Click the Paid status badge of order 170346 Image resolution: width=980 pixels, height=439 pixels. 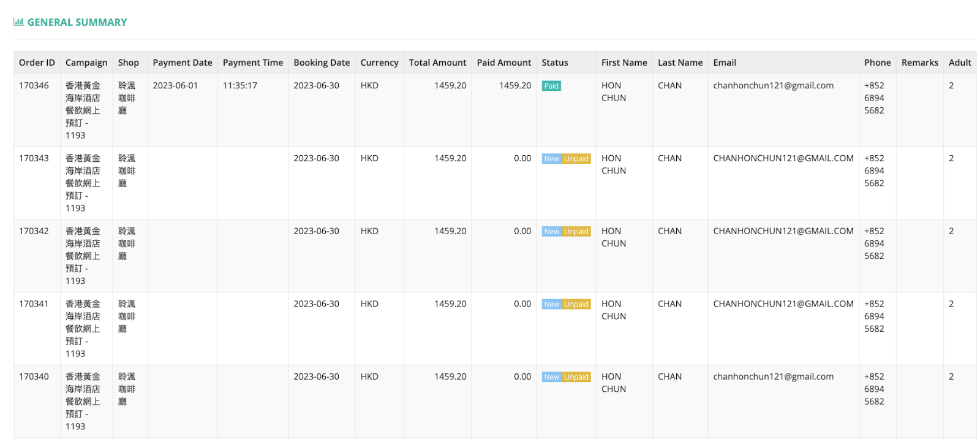(x=551, y=86)
